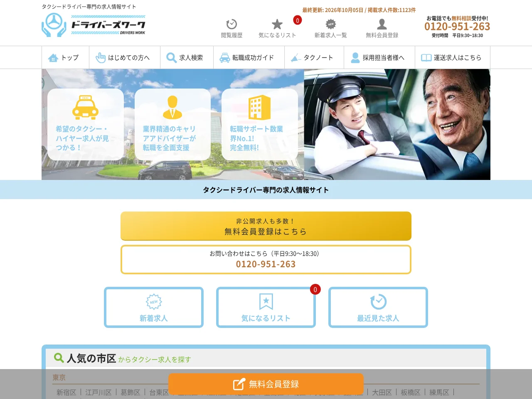This screenshot has width=532, height=399.
Task: Open 気になるリスト star icon in header
Action: coord(277,24)
